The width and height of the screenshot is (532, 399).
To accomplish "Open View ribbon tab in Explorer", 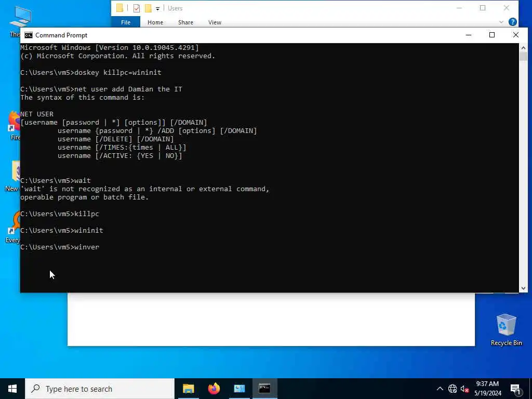I will pyautogui.click(x=215, y=22).
